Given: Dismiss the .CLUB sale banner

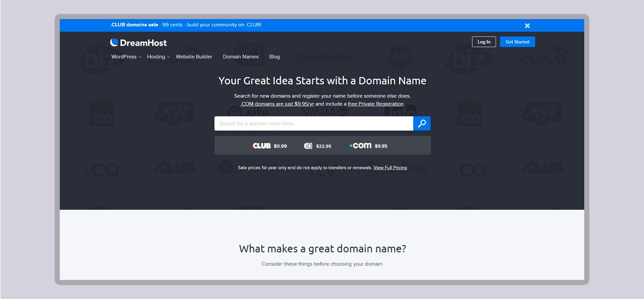Looking at the screenshot, I should pos(527,25).
